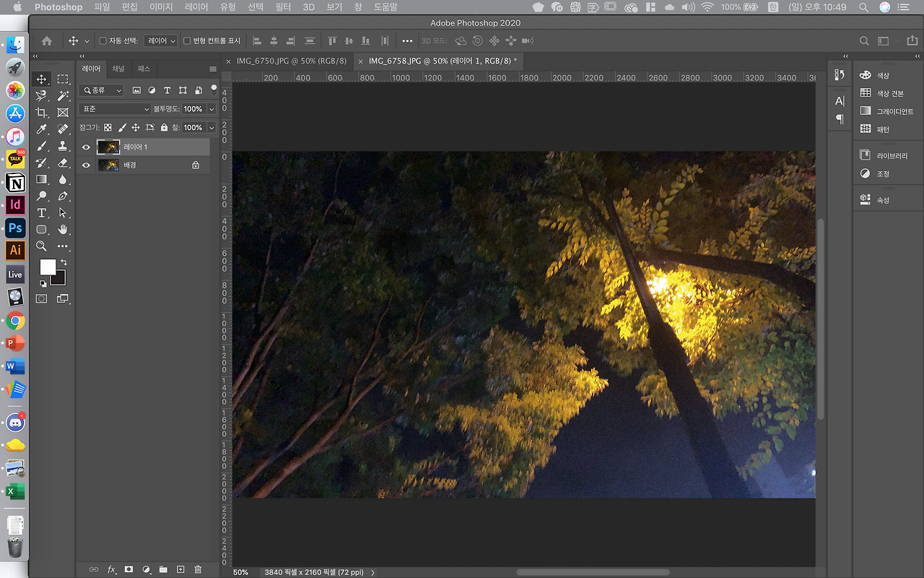Activate the Horizontal Type tool
Image resolution: width=924 pixels, height=578 pixels.
coord(42,212)
